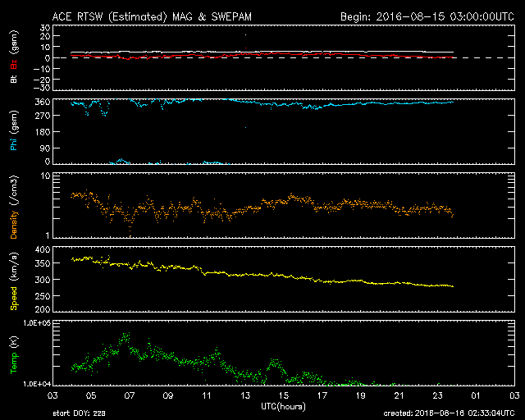Click the "300" tick on the Speed axis

(x=43, y=280)
